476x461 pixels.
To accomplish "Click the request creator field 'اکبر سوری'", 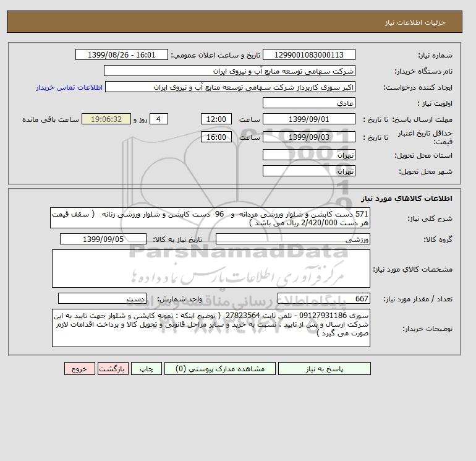I will click(230, 87).
